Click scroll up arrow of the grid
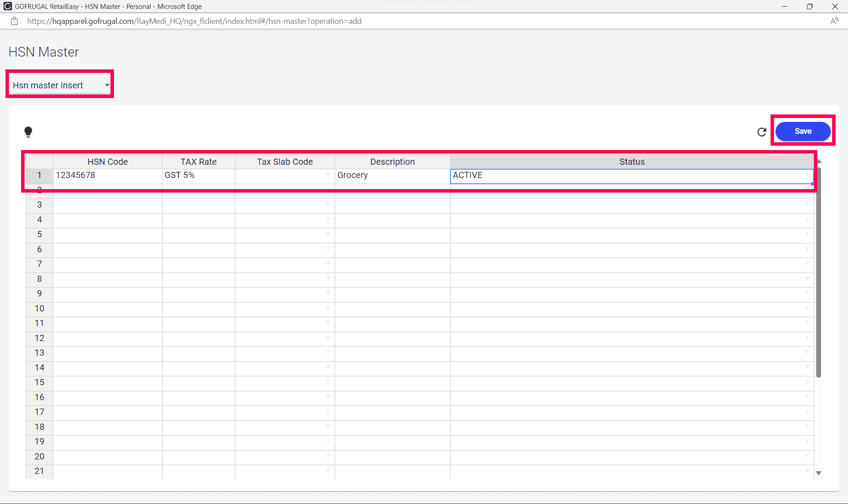Viewport: 848px width, 504px height. pyautogui.click(x=819, y=162)
